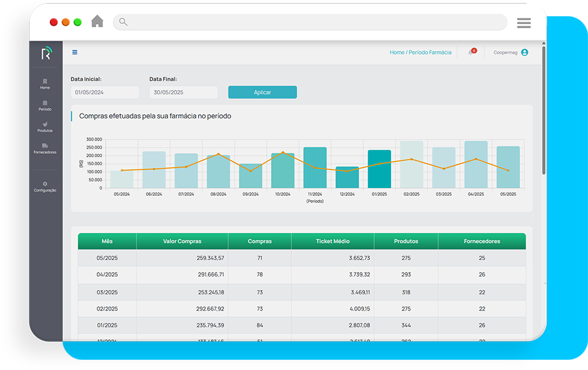Open the notifications bell icon
The width and height of the screenshot is (588, 370).
(471, 52)
